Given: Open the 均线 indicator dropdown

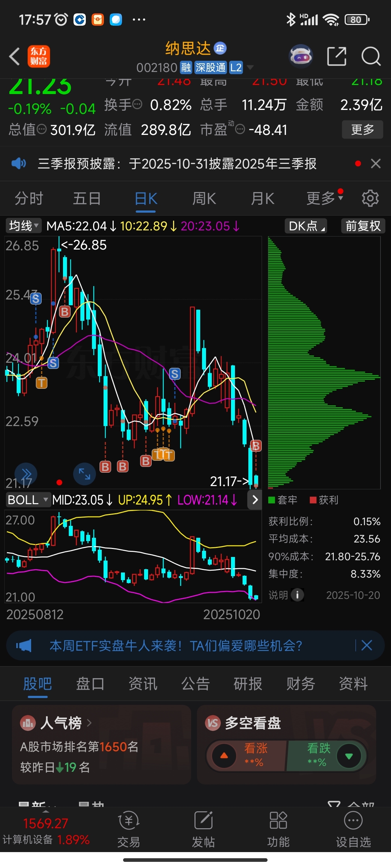Looking at the screenshot, I should tap(24, 226).
